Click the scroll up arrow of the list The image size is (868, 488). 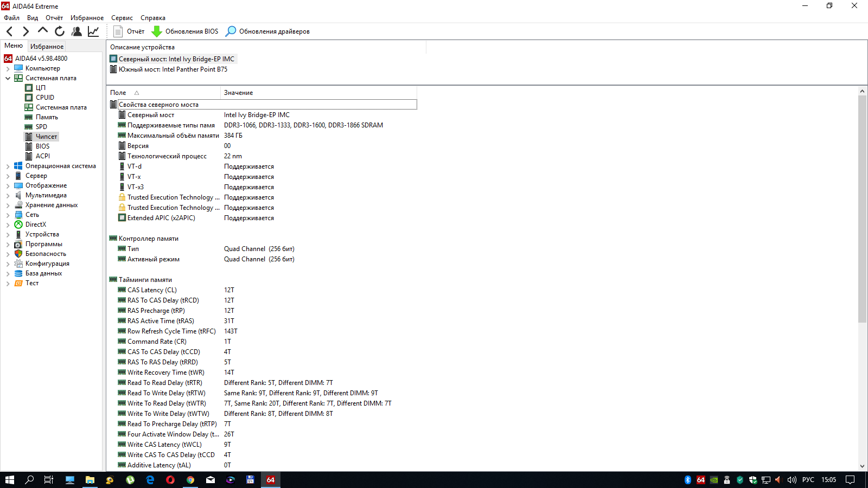point(863,91)
